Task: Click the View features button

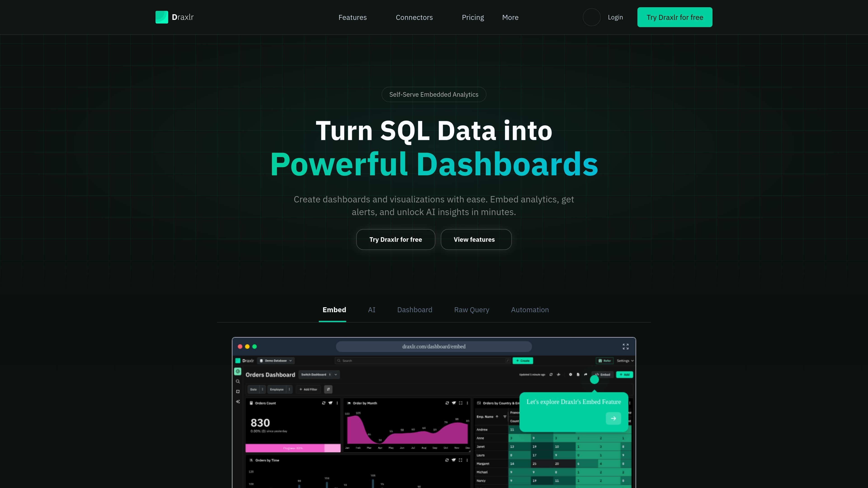Action: [476, 239]
